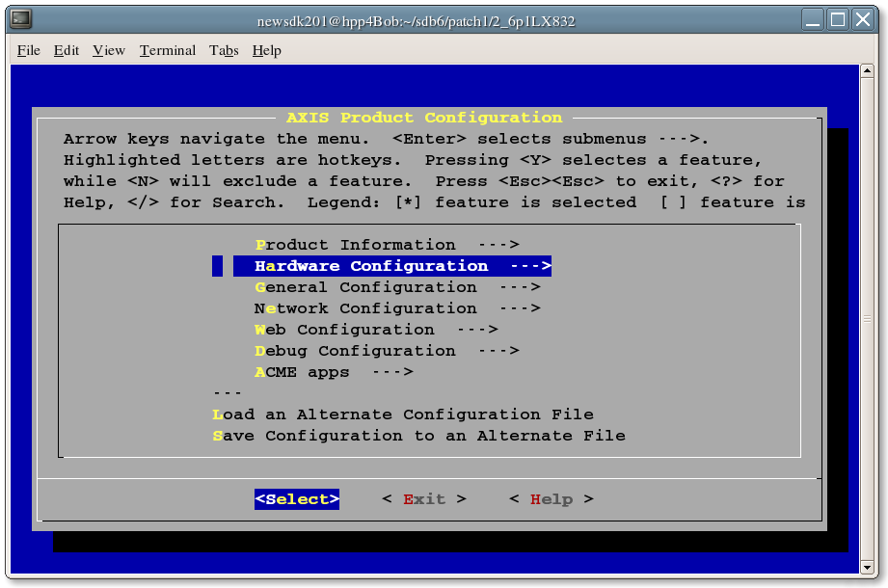Screen dimensions: 888x588
Task: Click the vertical scrollbar thumb grip
Action: 867,319
